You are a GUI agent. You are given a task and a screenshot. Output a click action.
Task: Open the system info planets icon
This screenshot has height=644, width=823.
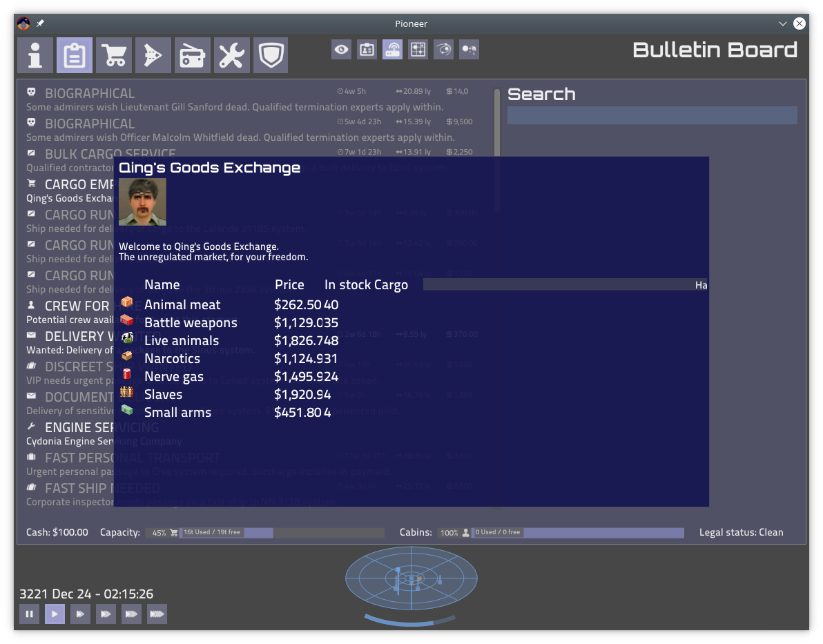click(x=469, y=50)
